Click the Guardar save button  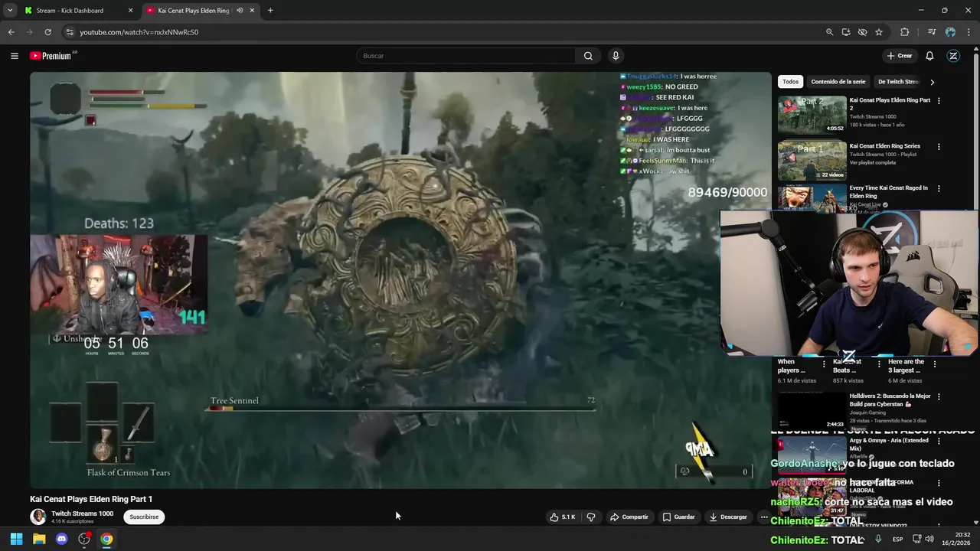(679, 517)
